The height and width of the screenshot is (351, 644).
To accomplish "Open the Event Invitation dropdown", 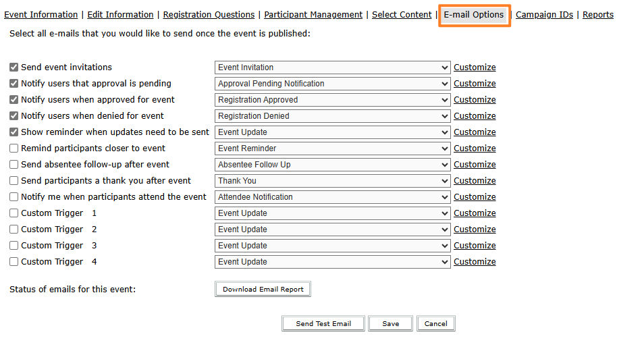I will [332, 67].
